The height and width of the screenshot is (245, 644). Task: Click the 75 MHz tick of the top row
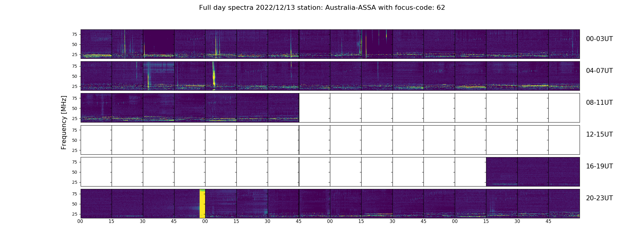coord(75,35)
